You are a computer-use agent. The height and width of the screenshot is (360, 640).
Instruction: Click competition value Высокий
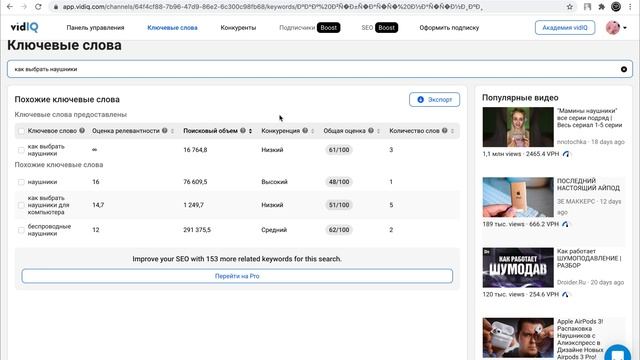click(274, 182)
